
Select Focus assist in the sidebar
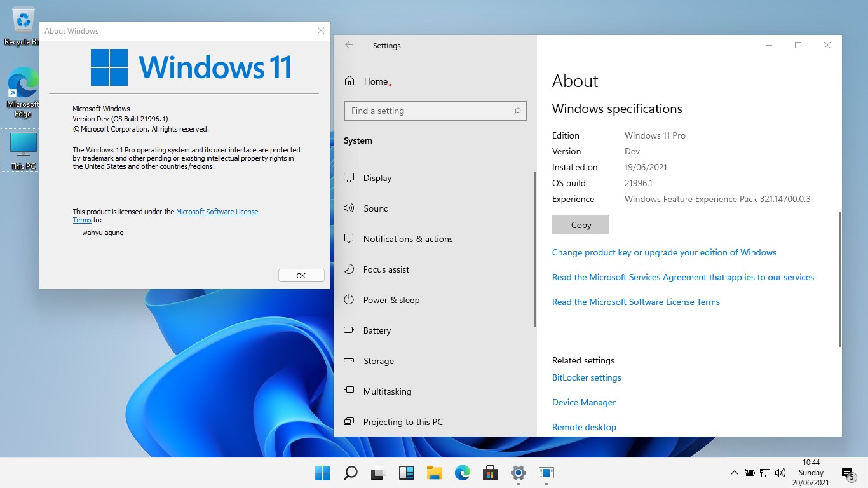[x=434, y=269]
